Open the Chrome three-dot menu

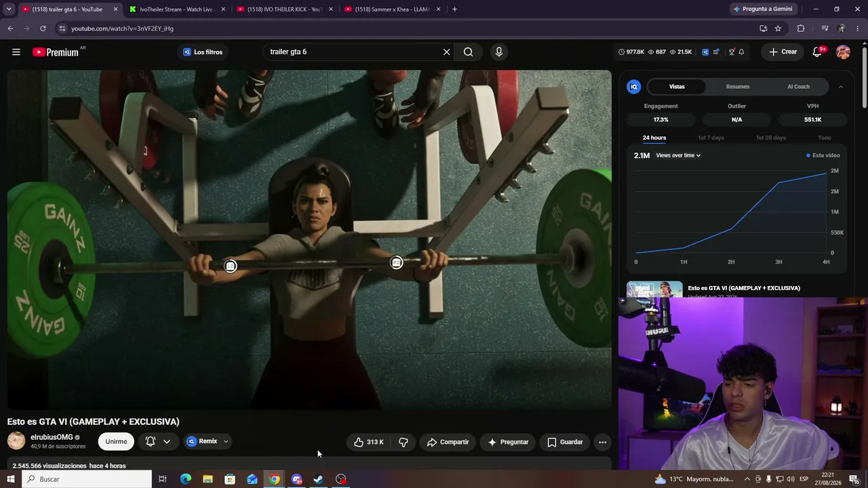(x=858, y=28)
